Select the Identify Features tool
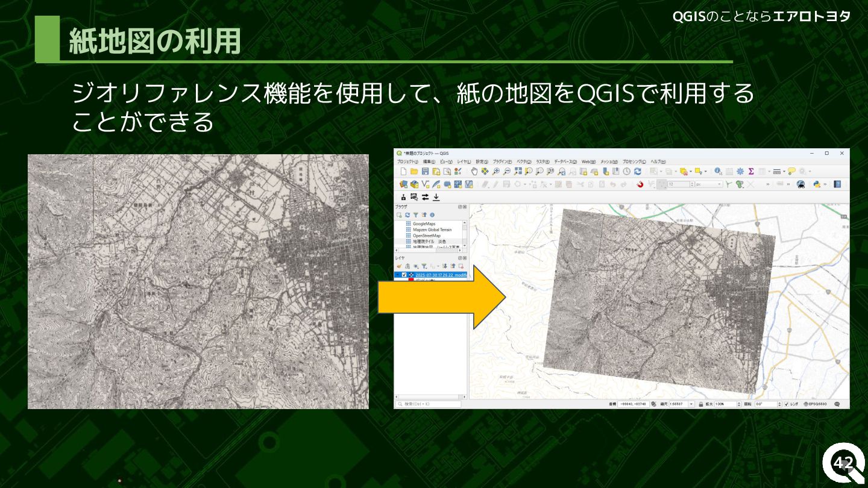This screenshot has width=868, height=488. click(718, 171)
